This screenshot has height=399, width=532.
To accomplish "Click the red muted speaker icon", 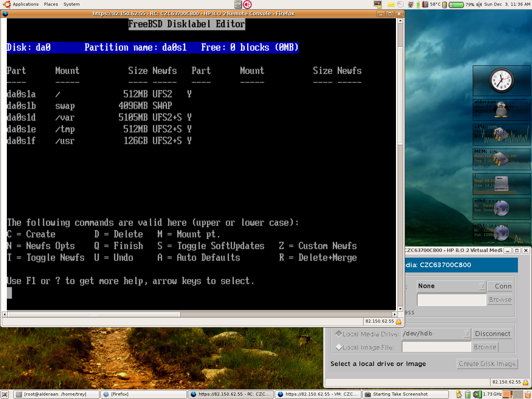I will pyautogui.click(x=247, y=5).
